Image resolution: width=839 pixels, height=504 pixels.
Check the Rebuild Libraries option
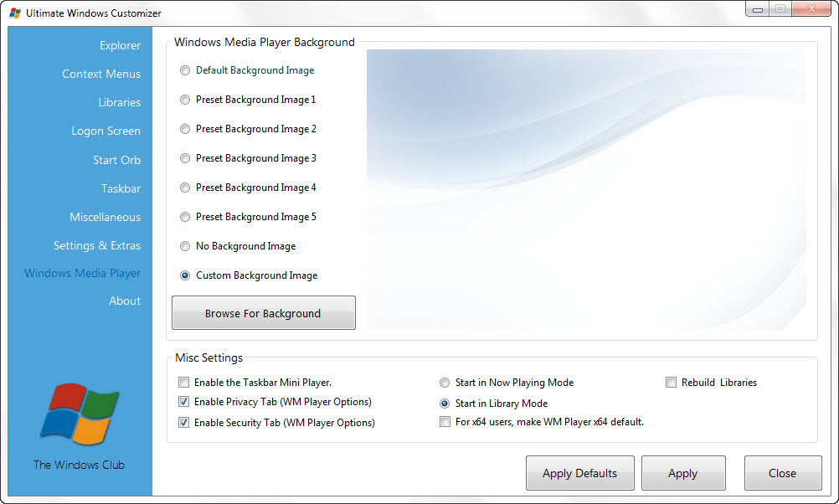671,382
